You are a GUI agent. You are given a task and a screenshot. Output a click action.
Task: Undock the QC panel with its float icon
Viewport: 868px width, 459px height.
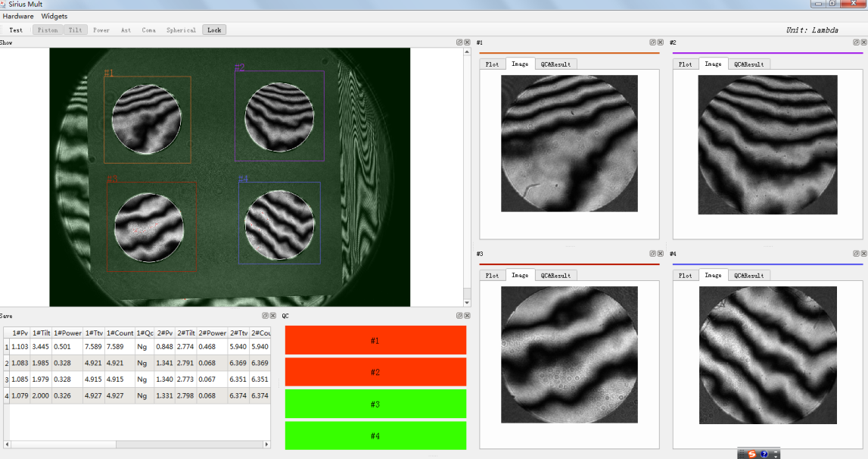tap(459, 315)
